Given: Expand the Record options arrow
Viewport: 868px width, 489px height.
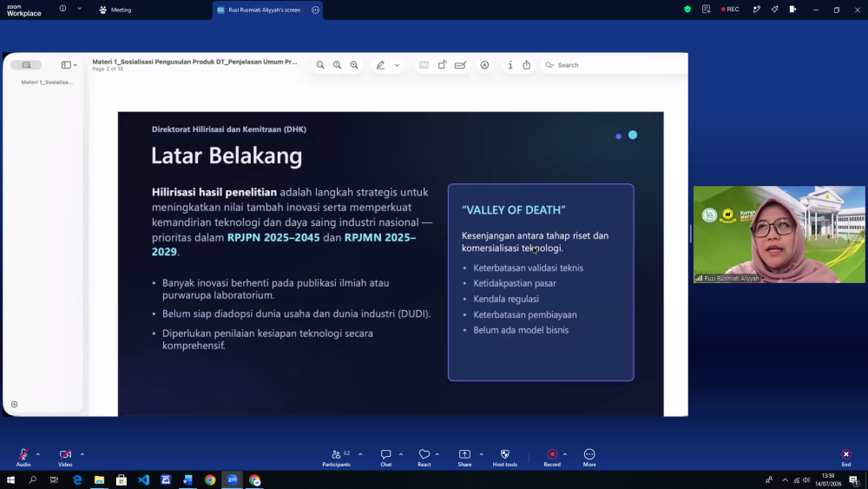Looking at the screenshot, I should click(565, 454).
